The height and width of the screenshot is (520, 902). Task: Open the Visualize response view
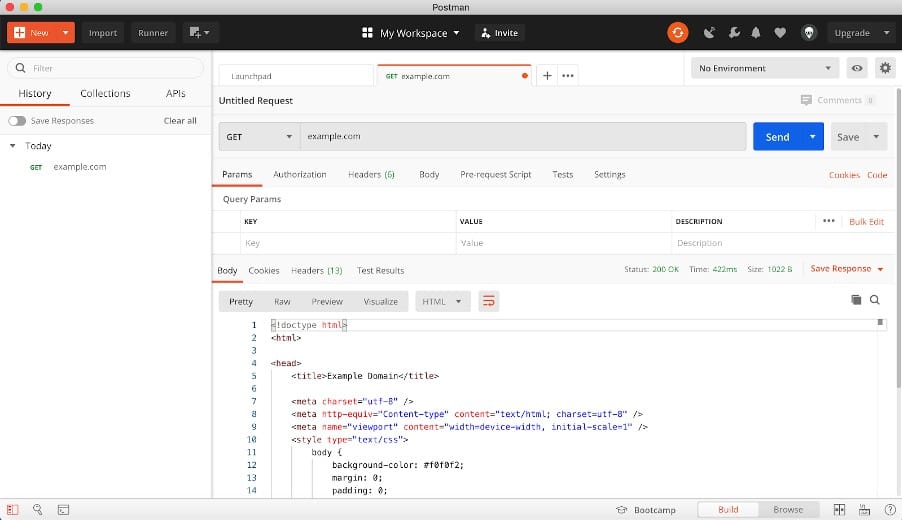tap(380, 301)
